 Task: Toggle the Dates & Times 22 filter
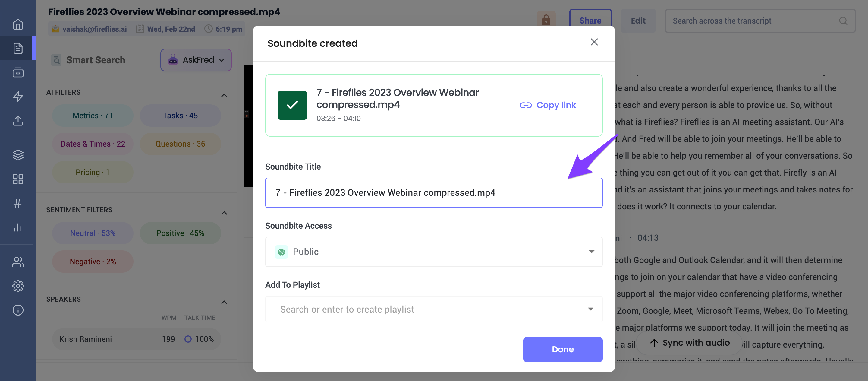[x=93, y=144]
